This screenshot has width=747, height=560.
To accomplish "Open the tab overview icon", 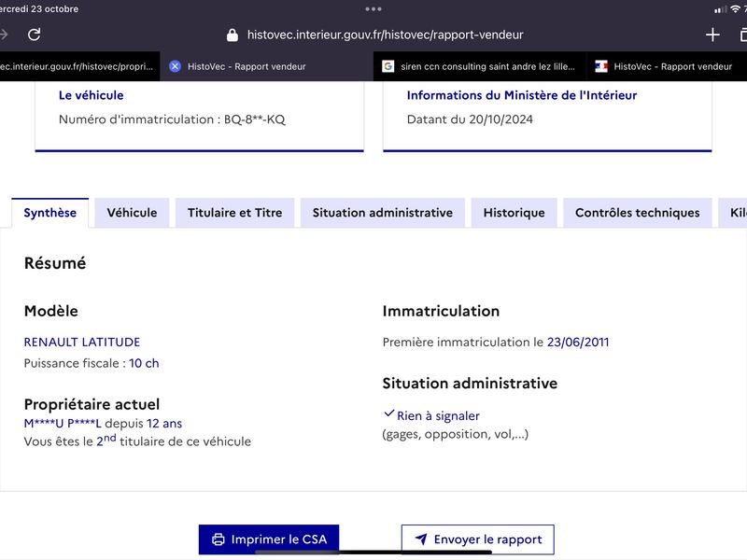I will (x=742, y=35).
